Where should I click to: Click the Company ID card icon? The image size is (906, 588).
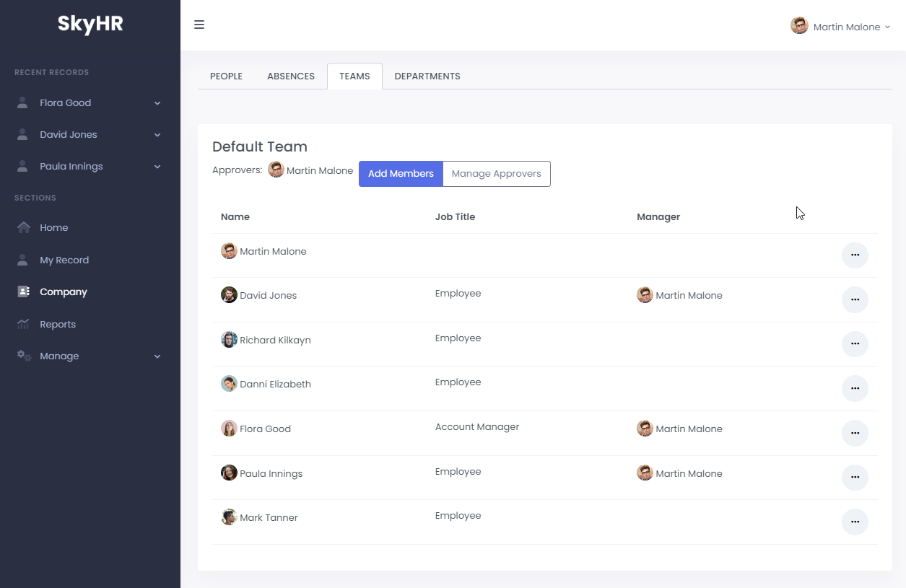pos(24,292)
